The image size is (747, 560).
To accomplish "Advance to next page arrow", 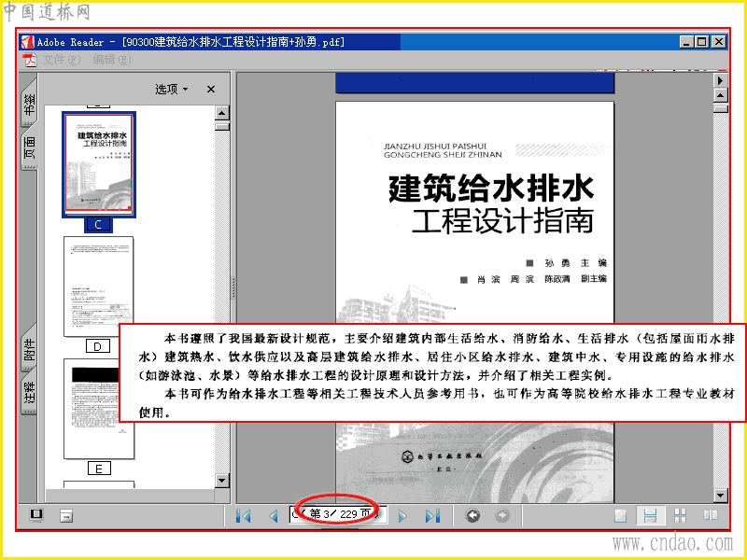I will tap(402, 515).
